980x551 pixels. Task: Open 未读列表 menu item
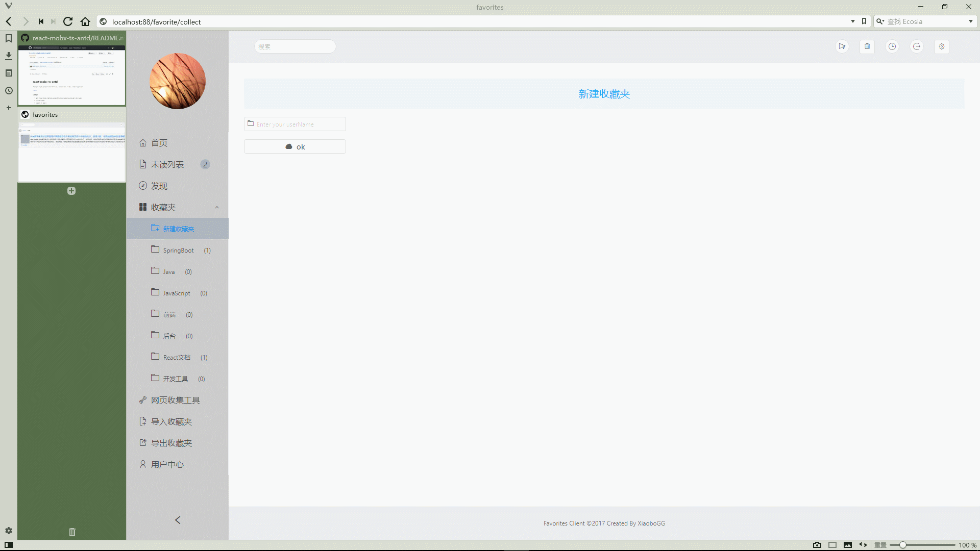point(167,164)
